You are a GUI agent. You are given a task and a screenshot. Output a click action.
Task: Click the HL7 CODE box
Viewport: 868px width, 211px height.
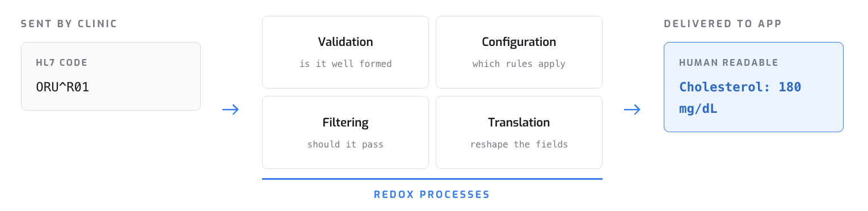pos(111,76)
